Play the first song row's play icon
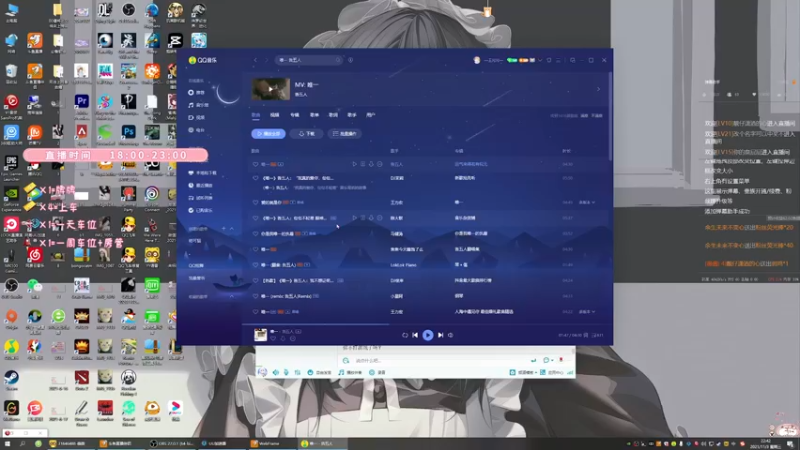Viewport: 800px width, 450px height. tap(354, 164)
